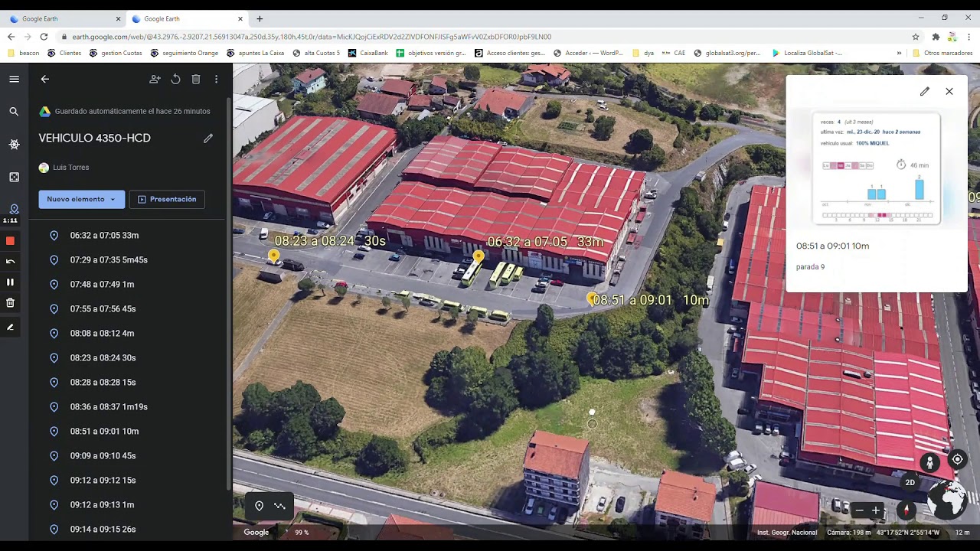Edit the parada 9 info card with the pencil
The width and height of the screenshot is (980, 551).
[x=925, y=92]
